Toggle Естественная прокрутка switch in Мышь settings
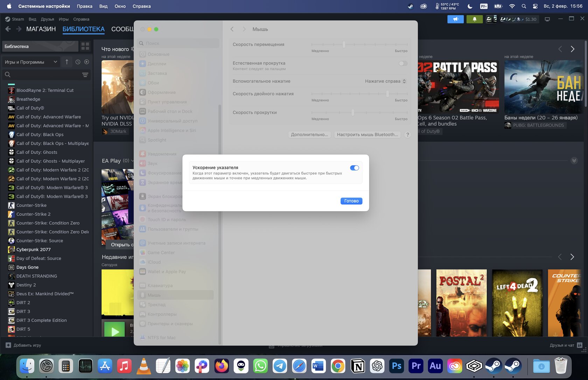588x380 pixels. (x=403, y=63)
